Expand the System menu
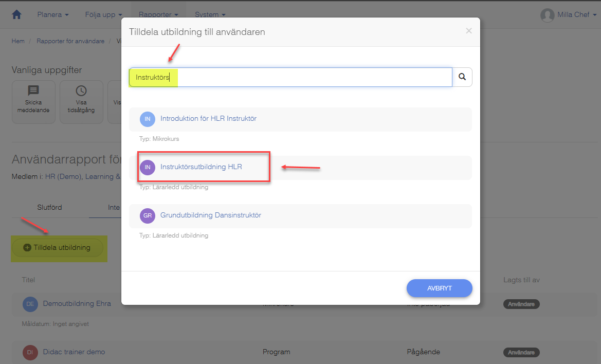Image resolution: width=601 pixels, height=364 pixels. (210, 14)
